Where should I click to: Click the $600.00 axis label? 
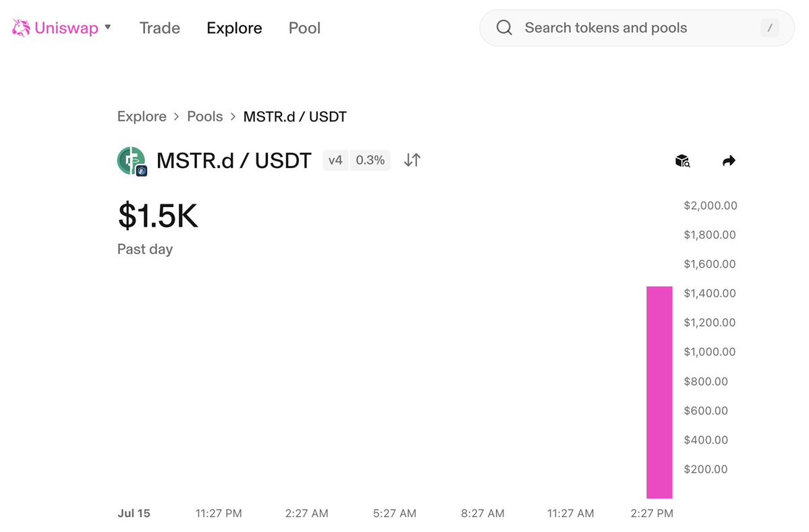(x=706, y=411)
